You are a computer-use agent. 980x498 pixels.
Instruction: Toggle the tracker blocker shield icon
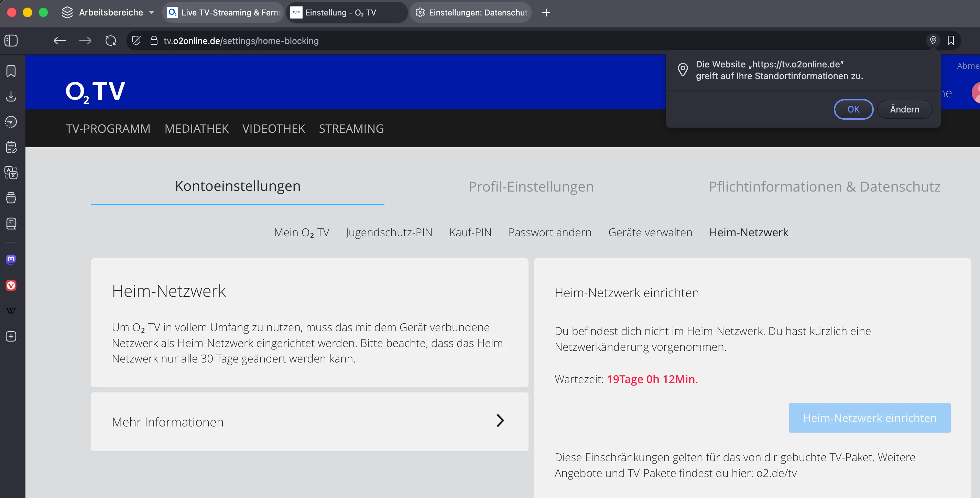click(x=136, y=41)
